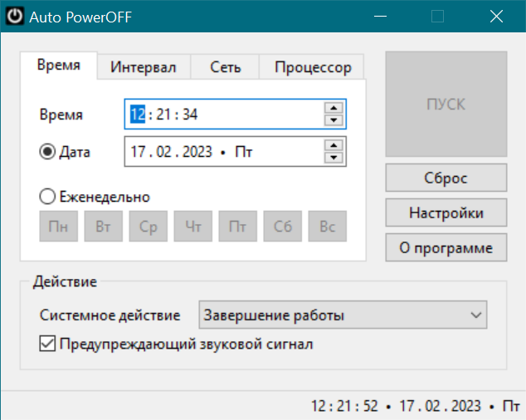Click the status bar date 17.02.2023
Viewport: 526px width, 420px height.
click(440, 406)
